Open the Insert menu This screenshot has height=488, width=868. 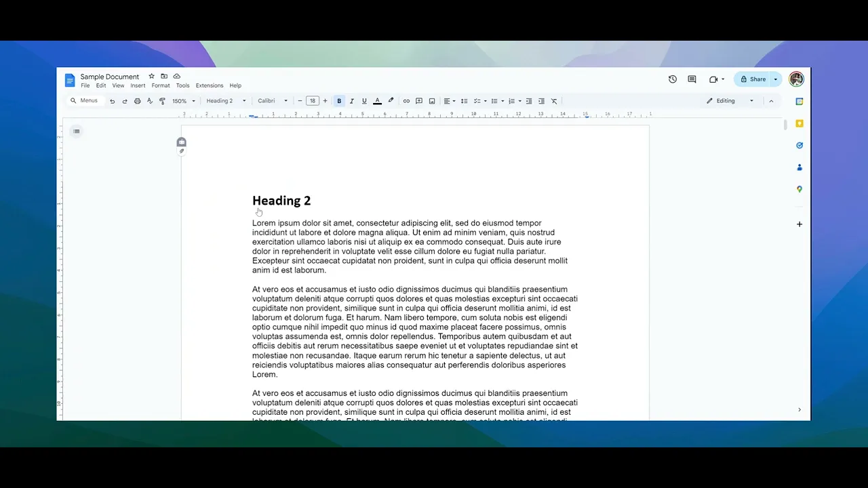click(138, 85)
